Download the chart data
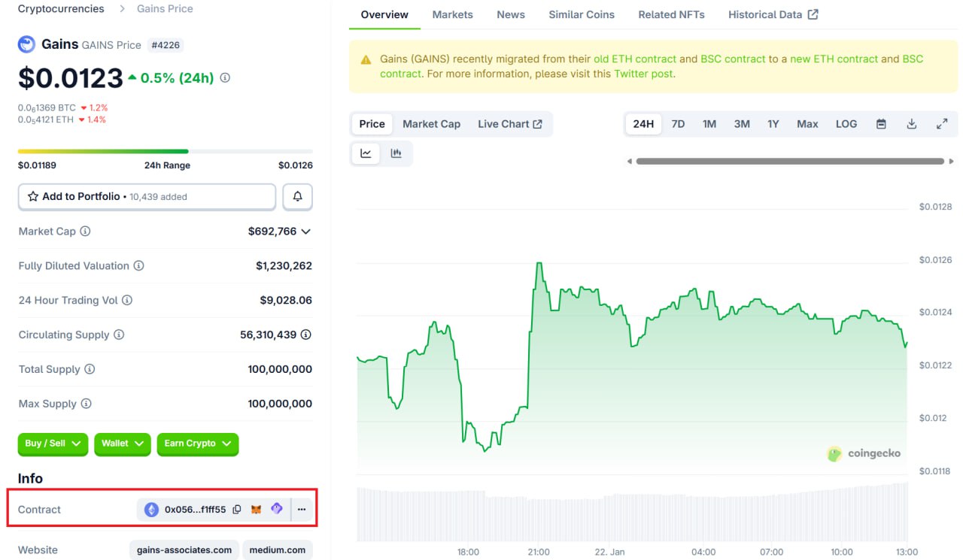Screen dimensions: 963x560 click(x=911, y=124)
